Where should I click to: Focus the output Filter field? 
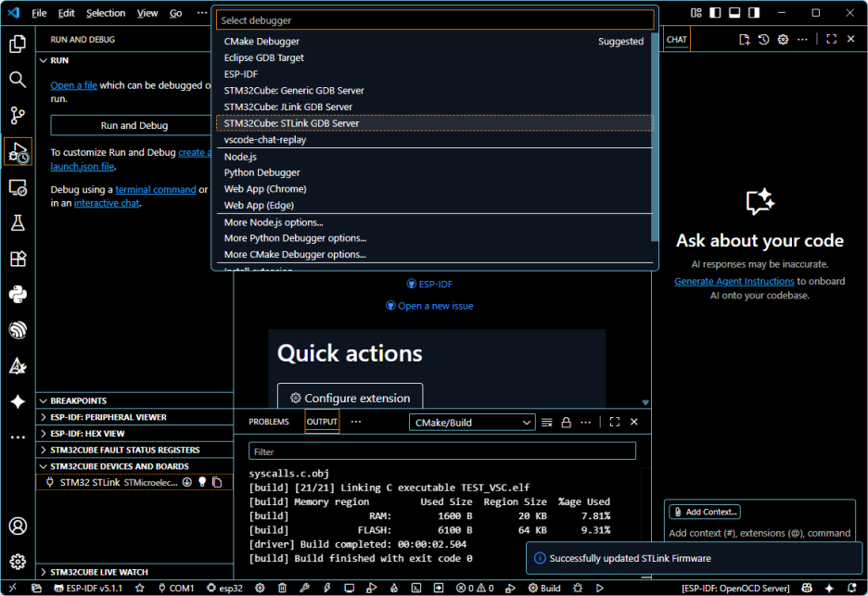pos(441,451)
